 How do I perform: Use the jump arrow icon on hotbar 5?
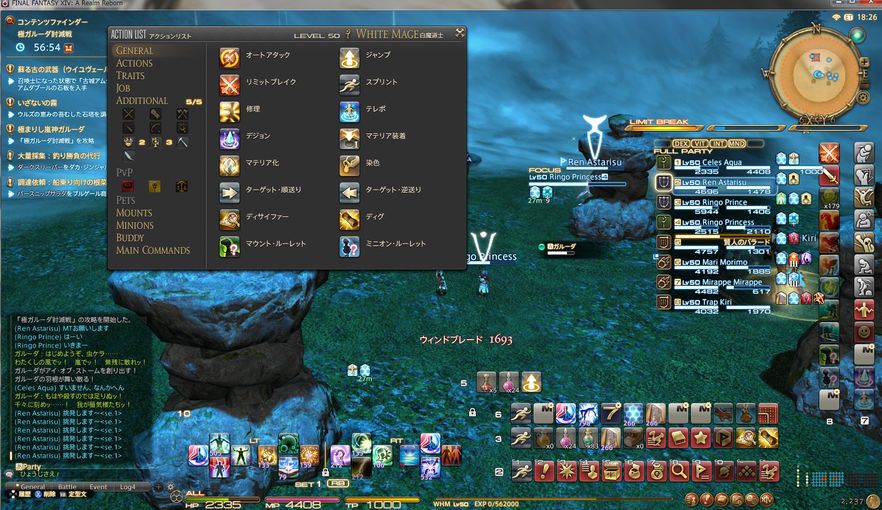click(x=531, y=382)
